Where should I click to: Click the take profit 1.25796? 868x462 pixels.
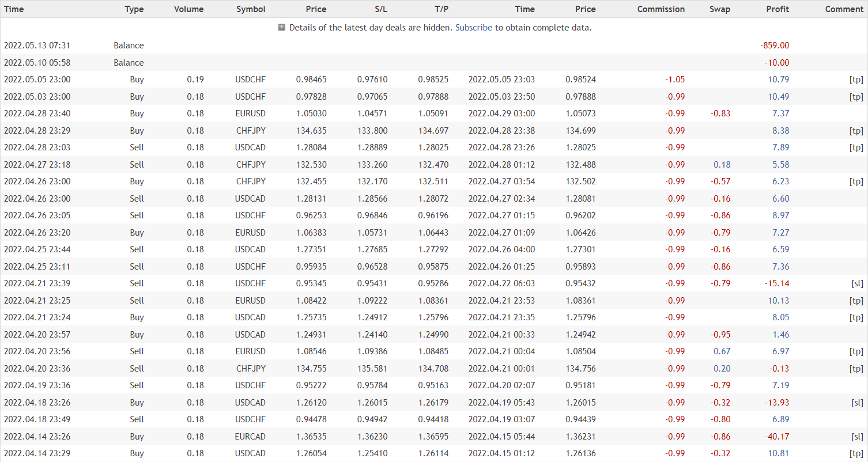pos(433,317)
